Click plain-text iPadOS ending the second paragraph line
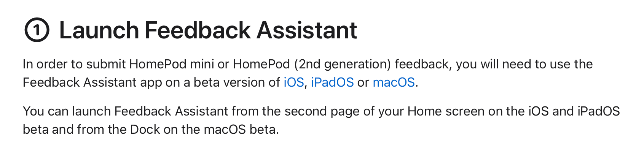 click(599, 111)
